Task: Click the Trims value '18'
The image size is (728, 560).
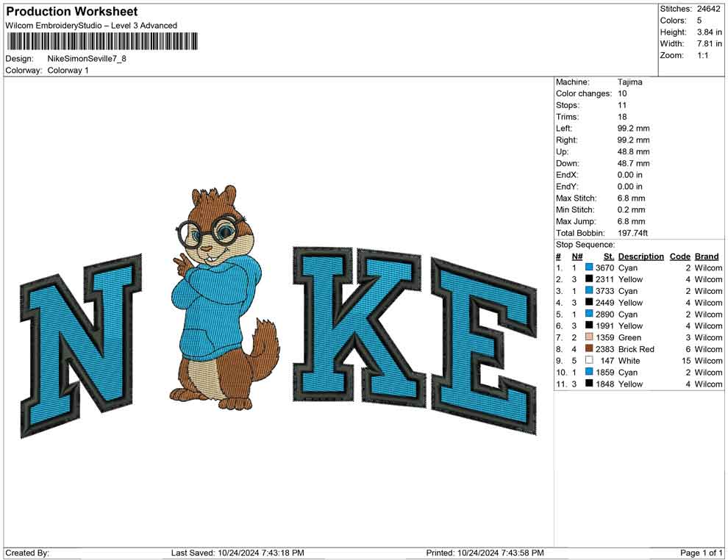Action: (x=622, y=117)
